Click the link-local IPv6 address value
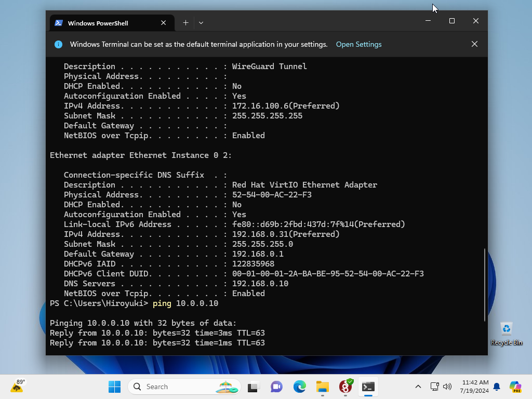 pyautogui.click(x=318, y=224)
